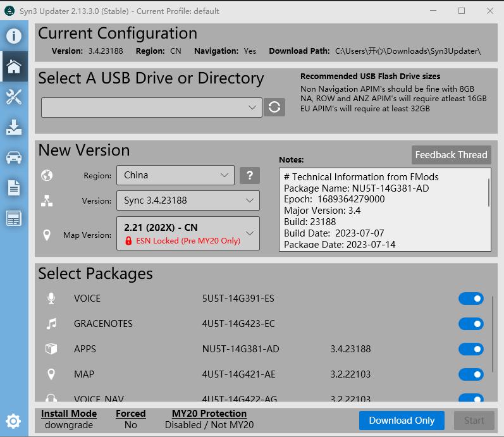Click the 4U5T-14G423-EC package name
The height and width of the screenshot is (437, 504).
point(238,324)
